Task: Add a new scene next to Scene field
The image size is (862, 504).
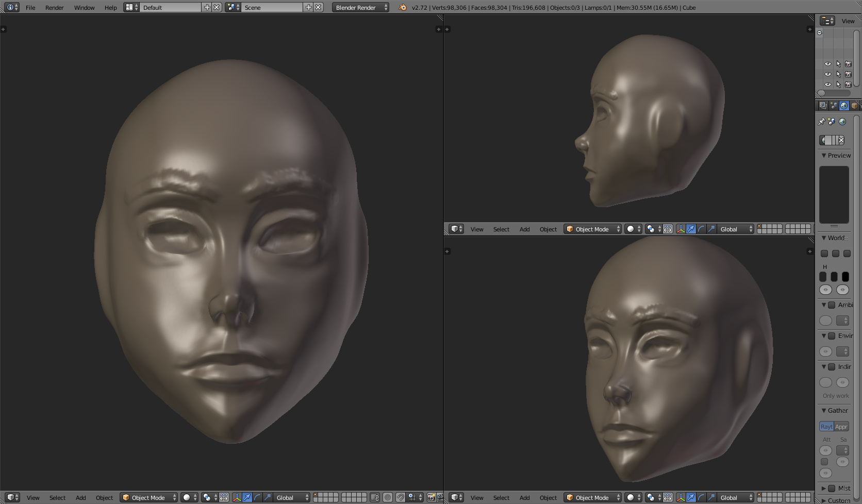Action: point(309,7)
